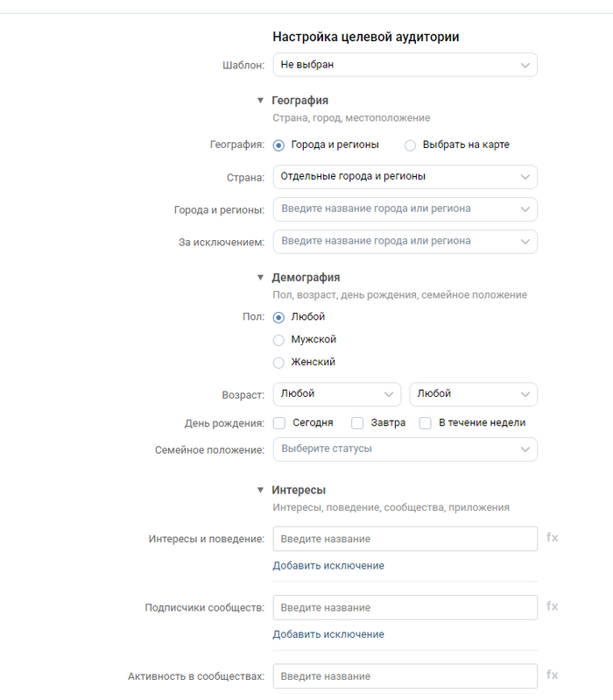Click the fx icon beside Активность в сообществах
The image size is (613, 700).
point(552,675)
